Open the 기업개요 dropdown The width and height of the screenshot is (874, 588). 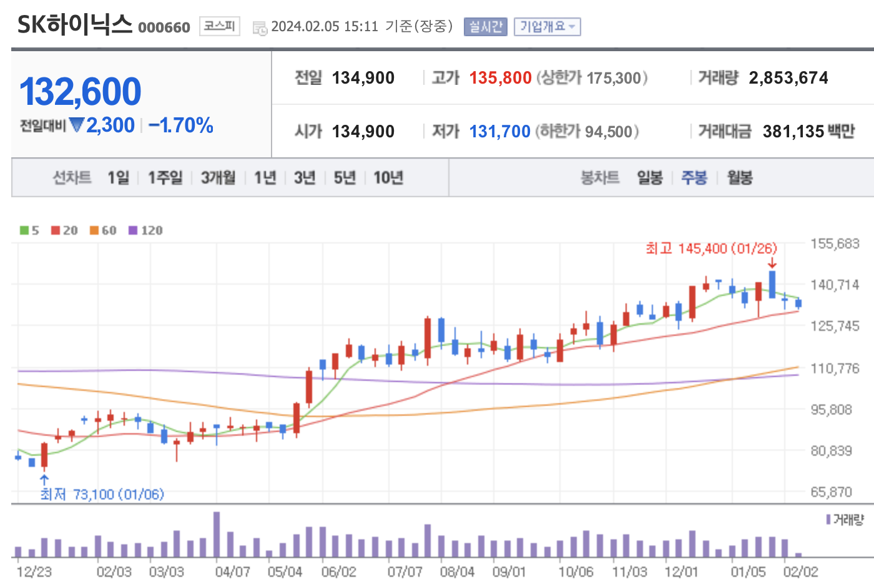coord(547,27)
